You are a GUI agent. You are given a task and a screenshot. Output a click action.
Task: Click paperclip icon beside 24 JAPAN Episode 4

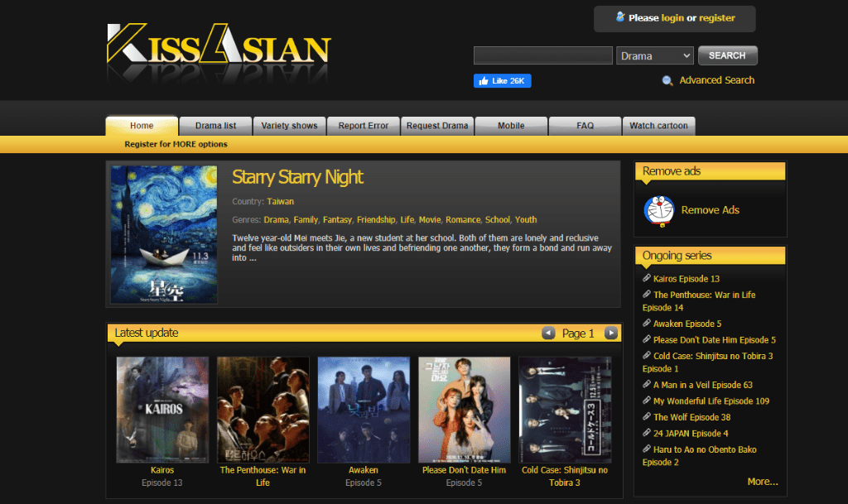point(646,433)
